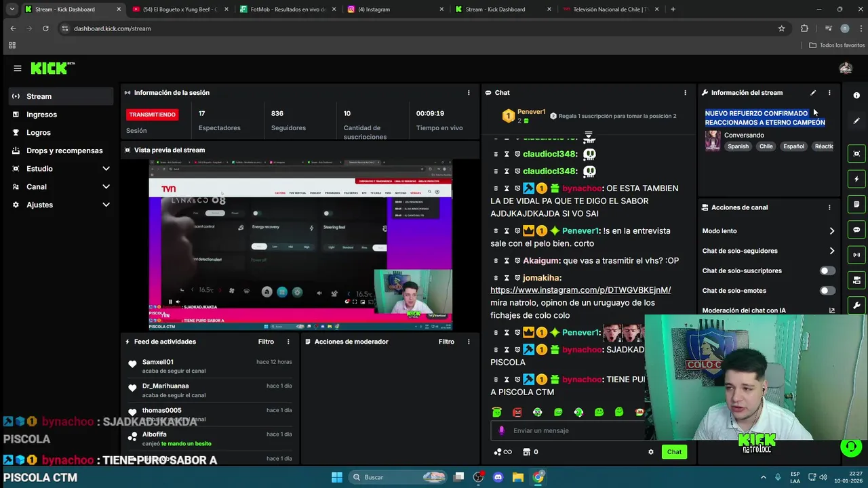Open the user avatar in the Kick header
Screen dimensions: 868x488
coord(846,68)
